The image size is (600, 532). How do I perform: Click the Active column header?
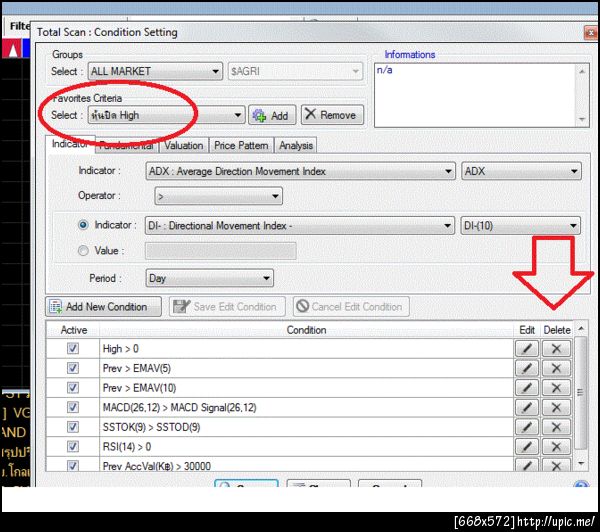click(74, 330)
